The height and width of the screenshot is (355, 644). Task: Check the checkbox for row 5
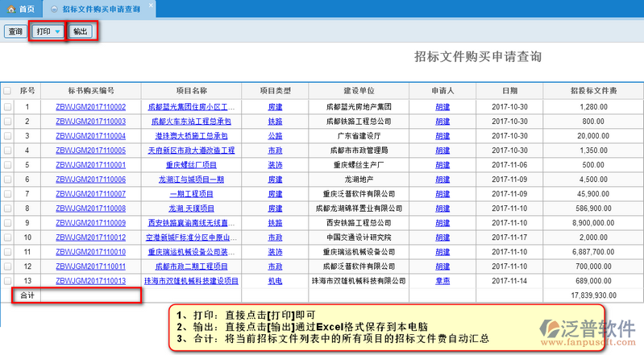point(7,164)
